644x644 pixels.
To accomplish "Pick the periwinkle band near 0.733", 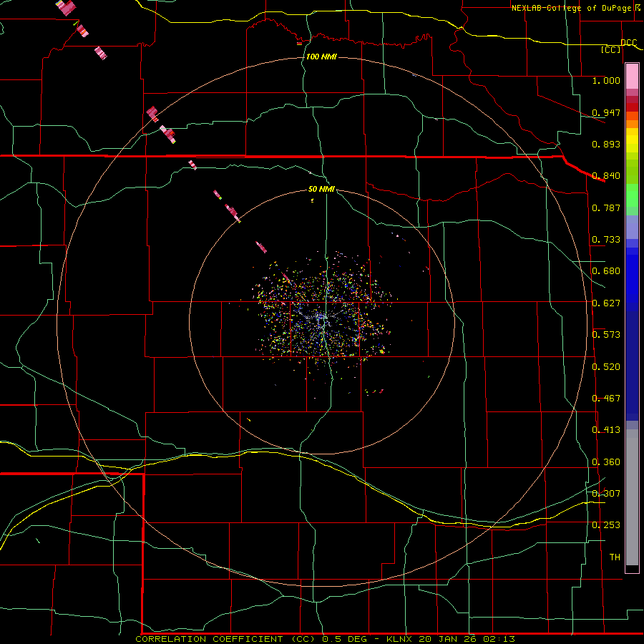I will pos(632,228).
